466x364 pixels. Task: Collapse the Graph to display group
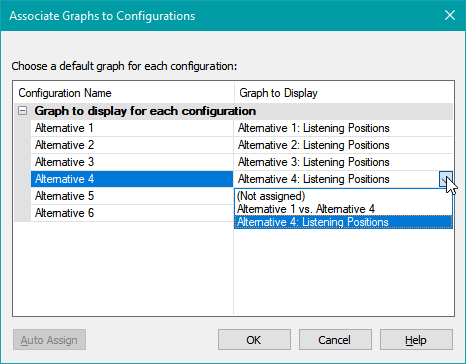pyautogui.click(x=23, y=111)
